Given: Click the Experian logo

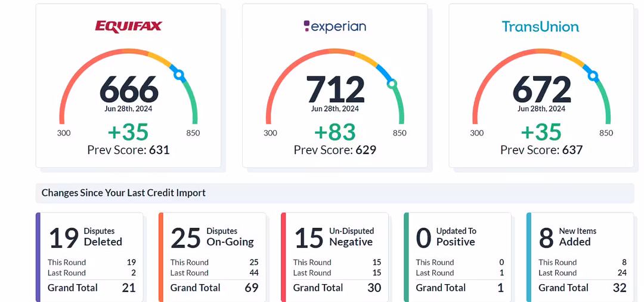Looking at the screenshot, I should coord(335,27).
